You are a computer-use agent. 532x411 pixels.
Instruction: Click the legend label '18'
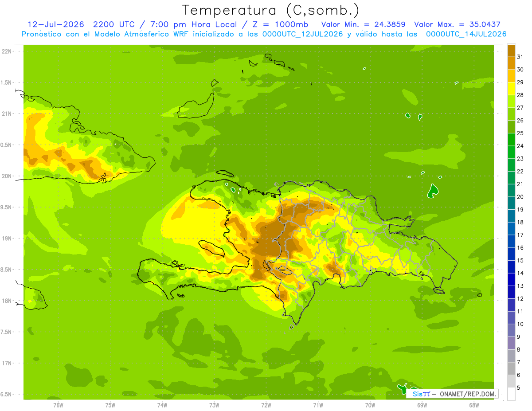(520, 222)
